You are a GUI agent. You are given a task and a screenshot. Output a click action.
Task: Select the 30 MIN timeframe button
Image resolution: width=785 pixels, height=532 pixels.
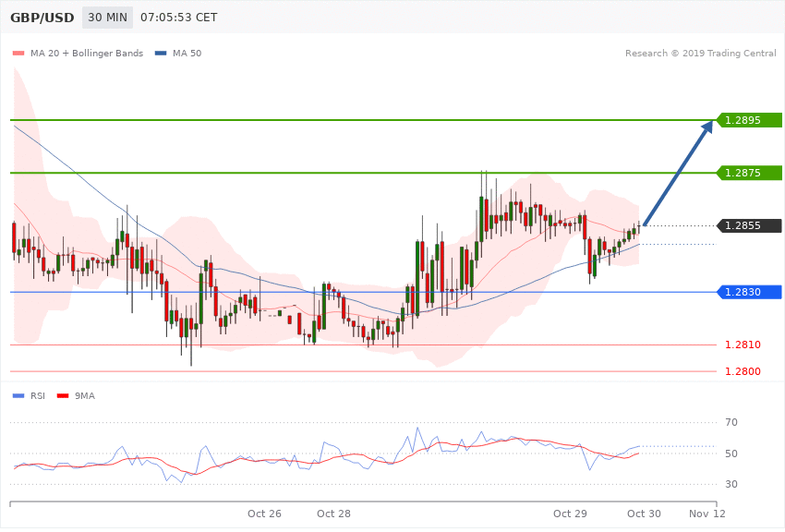click(108, 18)
